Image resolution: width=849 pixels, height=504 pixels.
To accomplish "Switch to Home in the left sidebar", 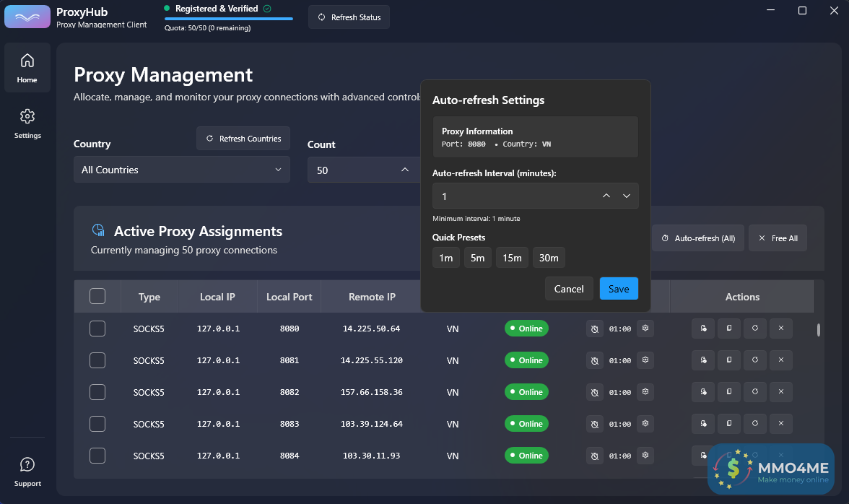I will [27, 68].
